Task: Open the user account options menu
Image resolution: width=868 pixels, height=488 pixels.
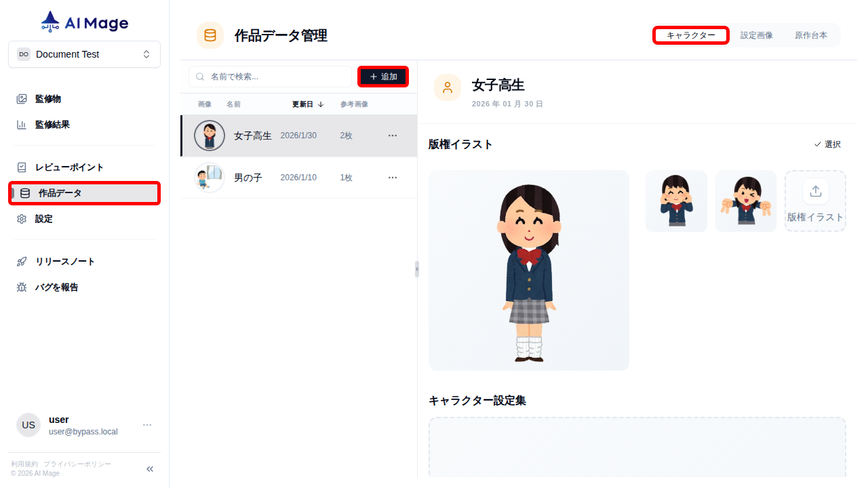Action: point(146,424)
